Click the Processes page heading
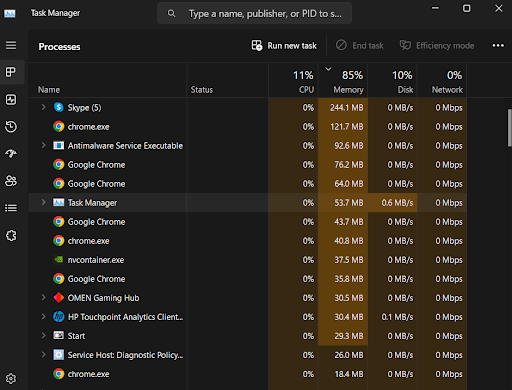Image resolution: width=512 pixels, height=390 pixels. pos(59,46)
